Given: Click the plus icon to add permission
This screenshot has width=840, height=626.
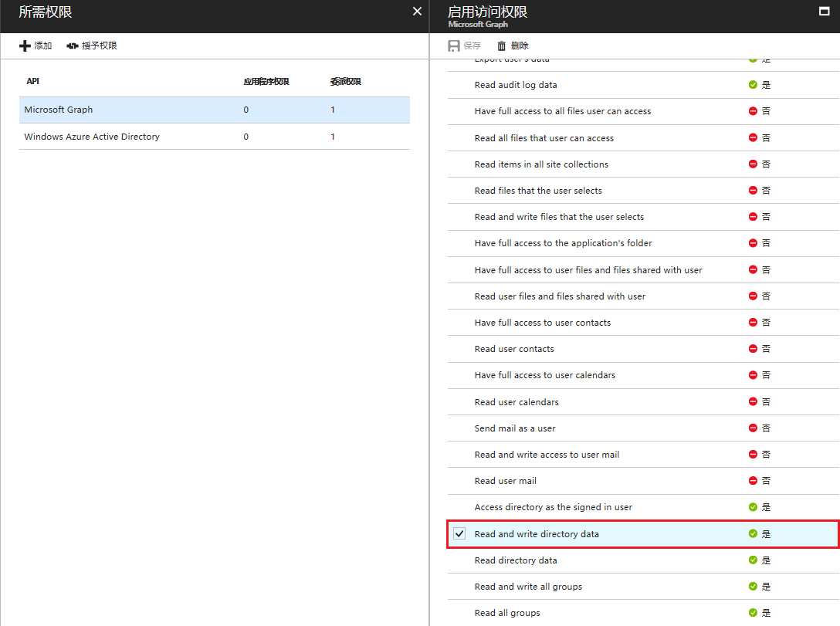Looking at the screenshot, I should [25, 46].
